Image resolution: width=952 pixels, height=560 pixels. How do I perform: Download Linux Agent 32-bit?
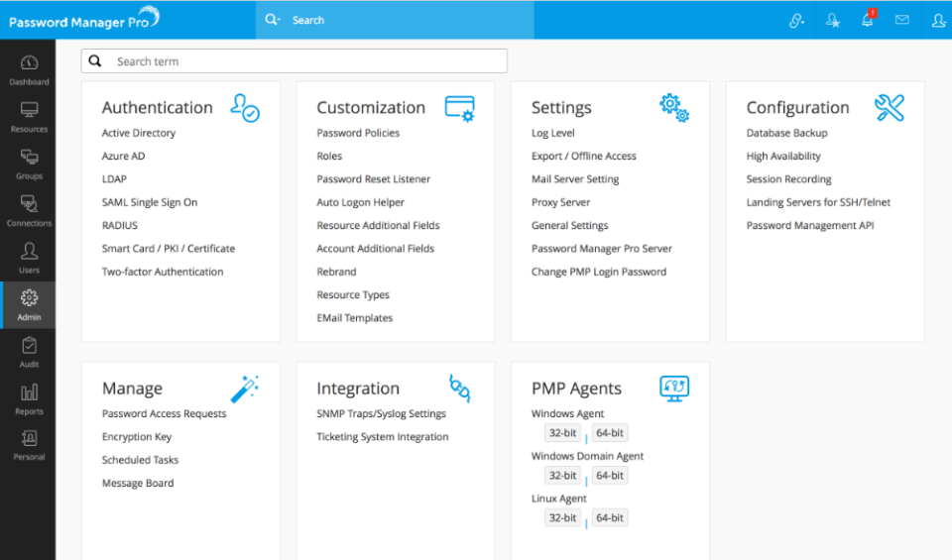point(562,518)
